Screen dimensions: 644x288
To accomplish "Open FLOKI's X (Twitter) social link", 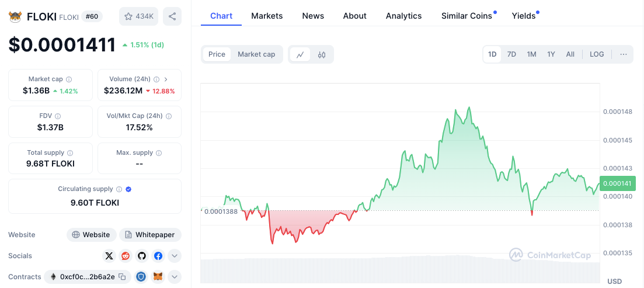I will pos(109,256).
